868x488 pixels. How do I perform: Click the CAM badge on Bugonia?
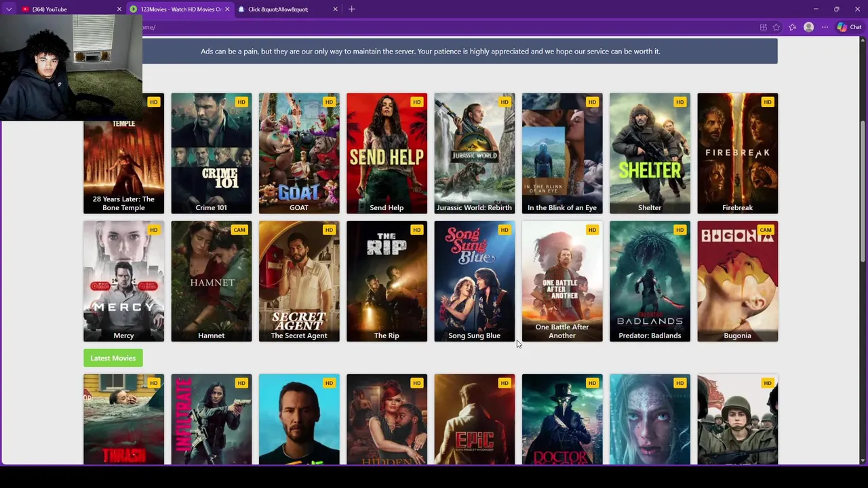[766, 230]
